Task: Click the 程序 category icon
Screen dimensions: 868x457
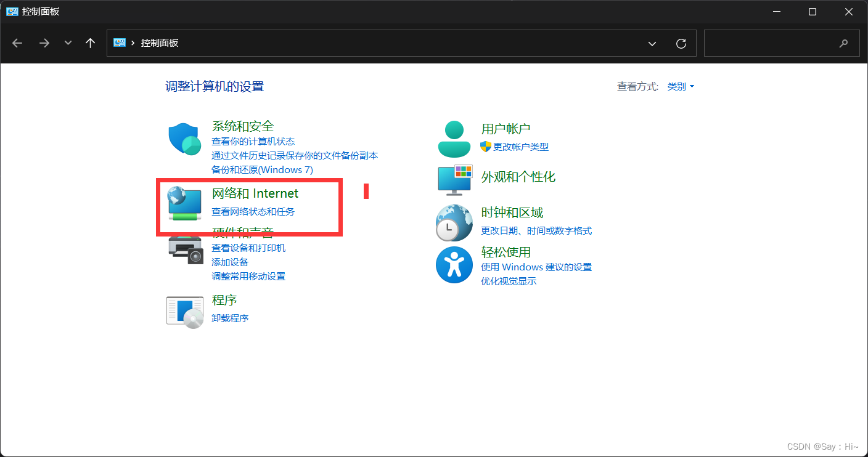Action: pyautogui.click(x=184, y=311)
